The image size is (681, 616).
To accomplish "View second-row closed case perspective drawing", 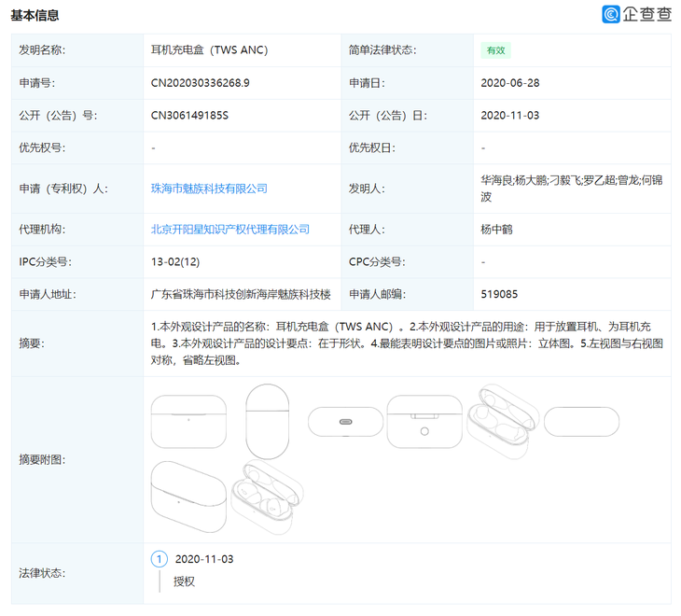I will pos(188,499).
